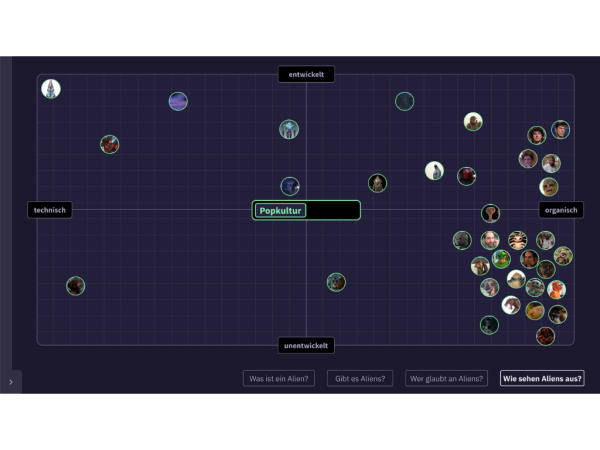Image resolution: width=600 pixels, height=450 pixels.
Task: Open the grey hooded figure on white thumbnail
Action: (x=434, y=170)
